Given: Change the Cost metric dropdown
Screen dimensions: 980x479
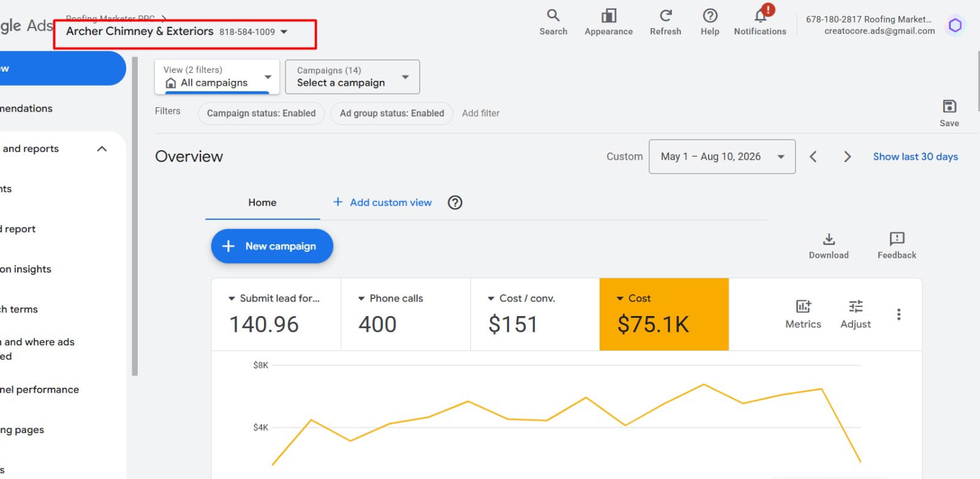Looking at the screenshot, I should pos(633,298).
